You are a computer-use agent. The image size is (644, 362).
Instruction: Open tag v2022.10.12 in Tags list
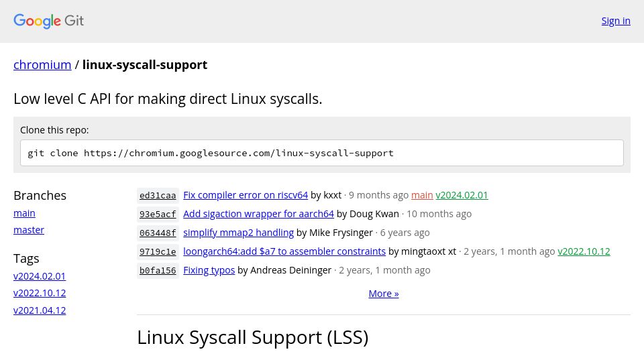[40, 293]
